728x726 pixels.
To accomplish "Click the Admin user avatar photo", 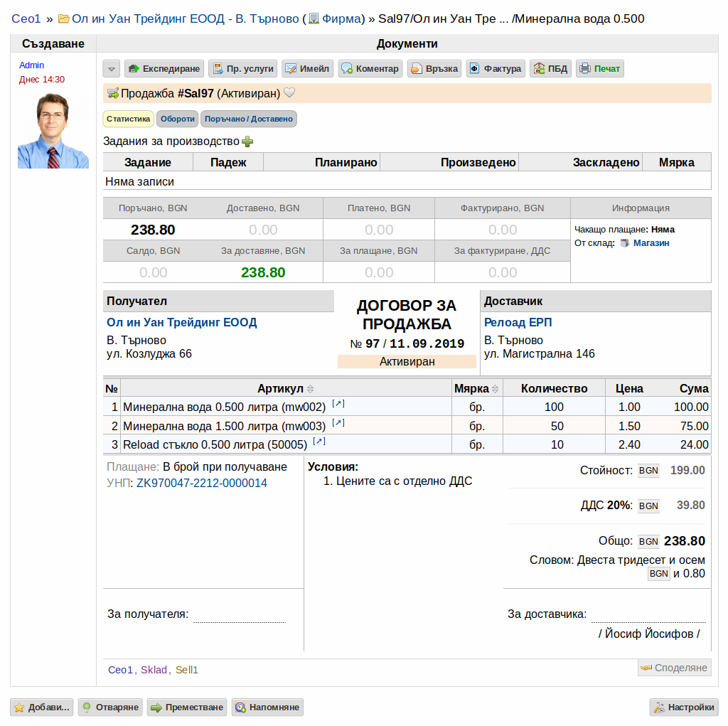I will [53, 131].
